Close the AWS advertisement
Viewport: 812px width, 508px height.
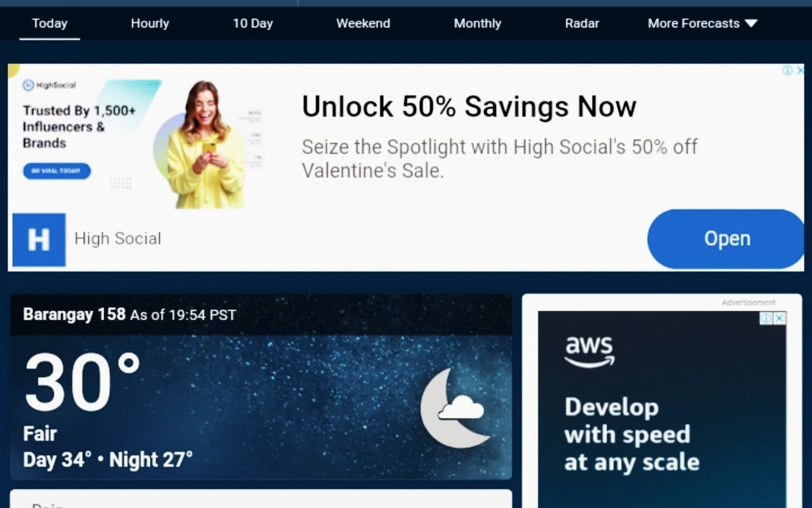tap(780, 317)
